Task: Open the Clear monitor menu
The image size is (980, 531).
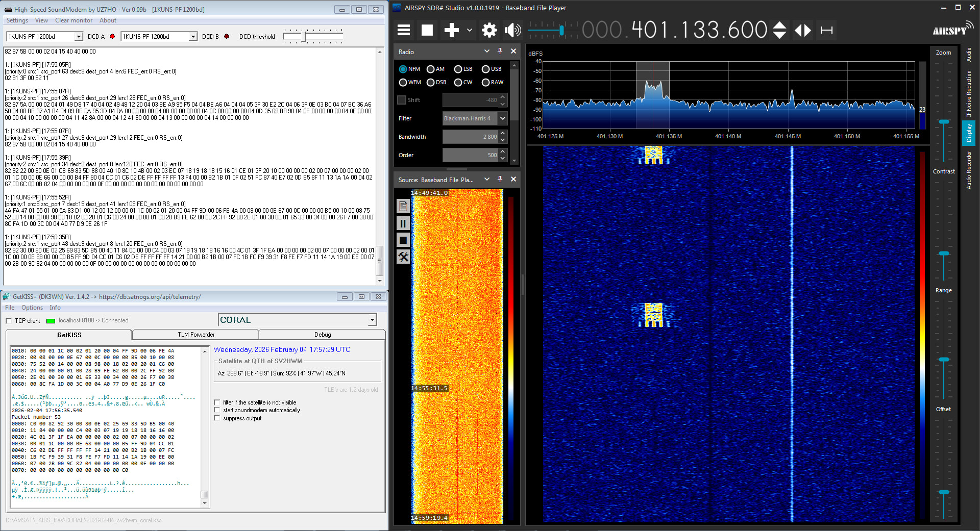Action: 73,20
